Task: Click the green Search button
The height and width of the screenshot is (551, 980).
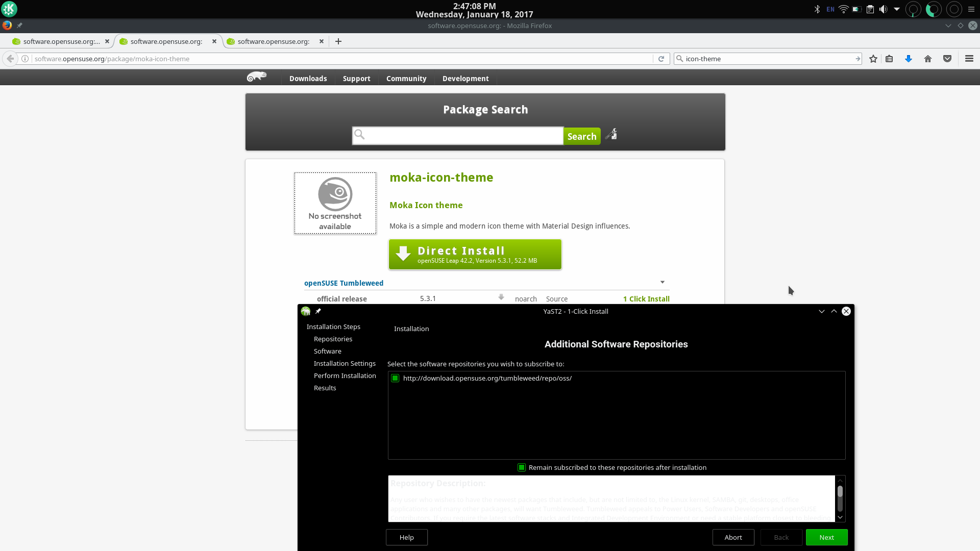Action: tap(582, 136)
